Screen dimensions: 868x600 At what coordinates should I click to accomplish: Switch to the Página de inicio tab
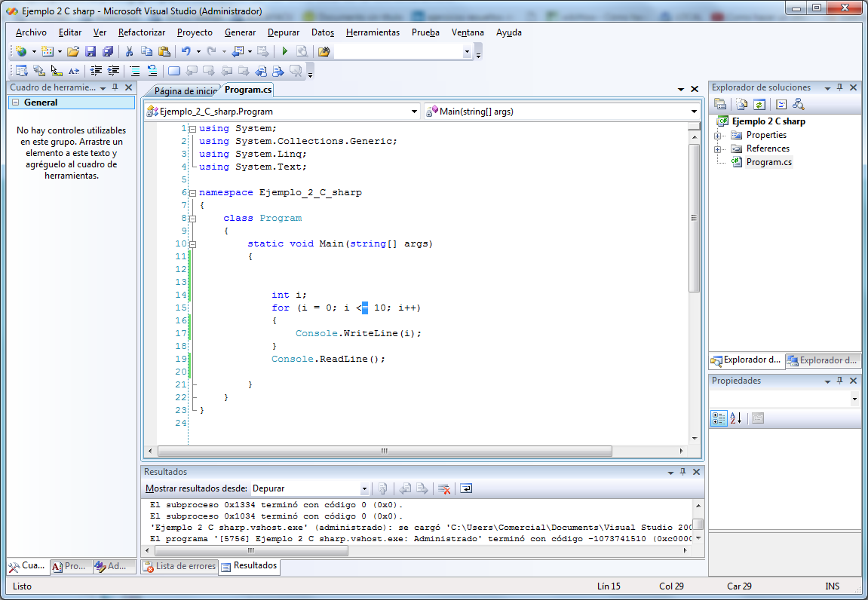point(185,90)
